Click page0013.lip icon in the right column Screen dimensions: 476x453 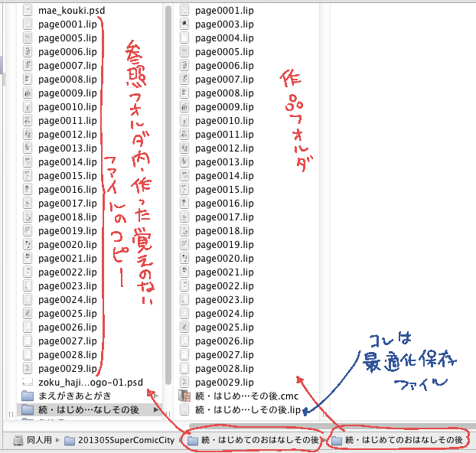(184, 161)
